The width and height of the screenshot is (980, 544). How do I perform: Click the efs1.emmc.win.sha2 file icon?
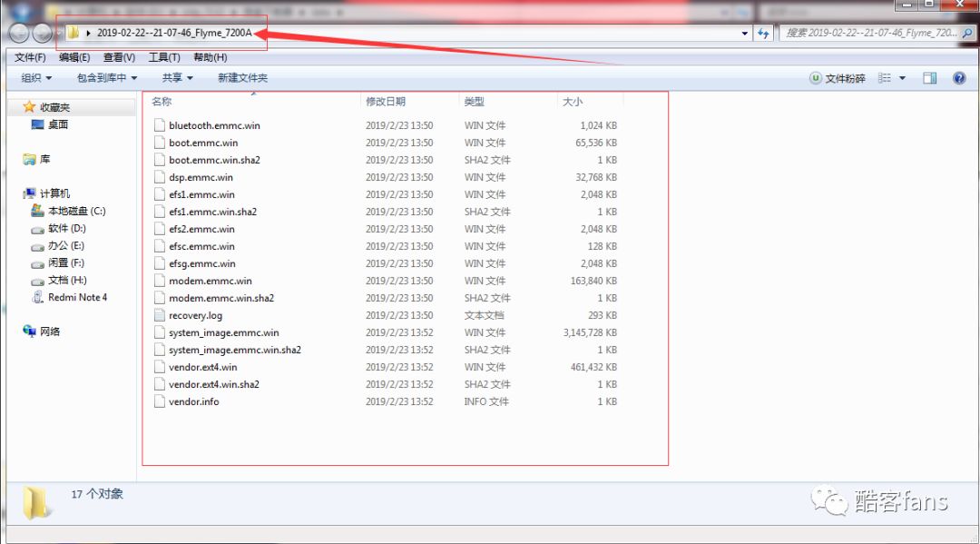point(160,212)
